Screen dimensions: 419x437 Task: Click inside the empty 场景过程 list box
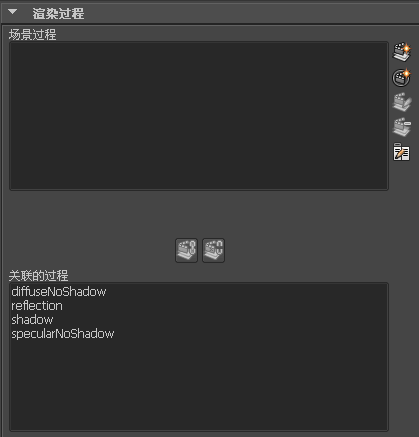(x=199, y=116)
